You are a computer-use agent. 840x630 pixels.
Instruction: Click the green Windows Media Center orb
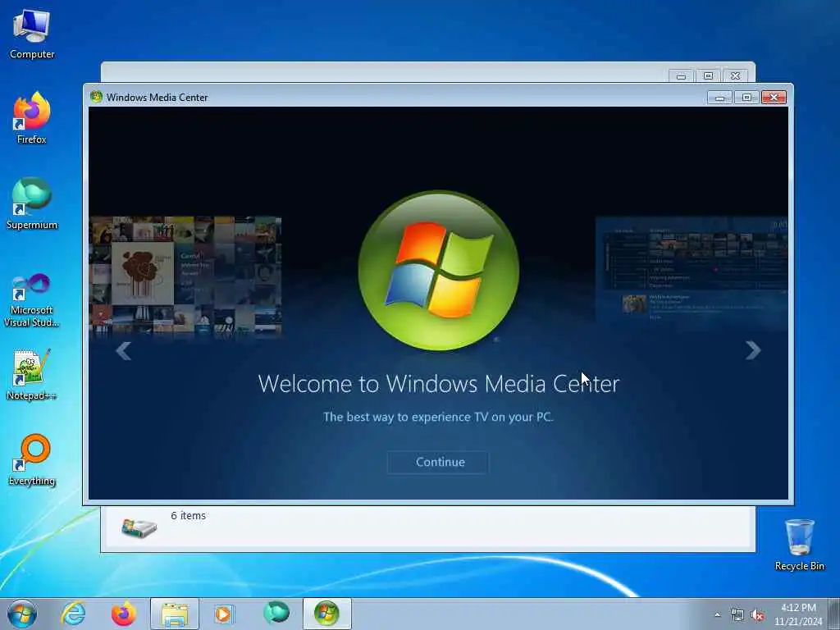(x=439, y=271)
